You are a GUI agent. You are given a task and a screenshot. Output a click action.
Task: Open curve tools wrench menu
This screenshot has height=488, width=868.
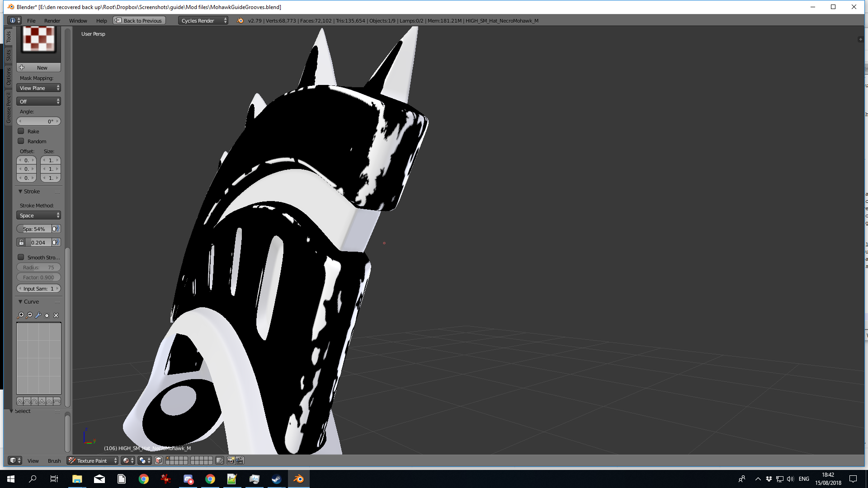tap(38, 315)
